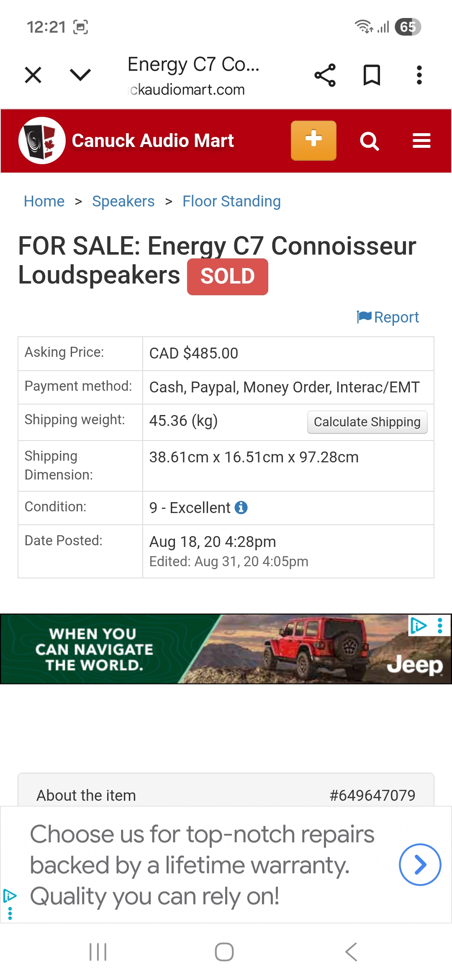Tap the blue arrow on repair ad

point(420,864)
